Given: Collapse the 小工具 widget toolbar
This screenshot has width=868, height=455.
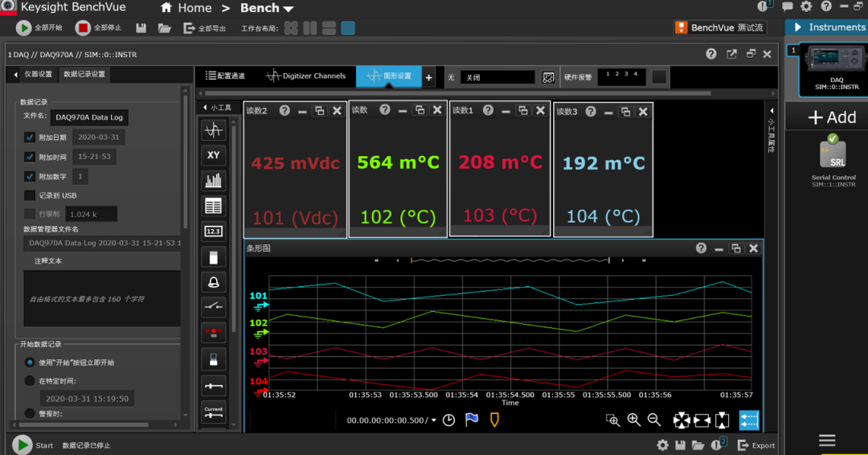Looking at the screenshot, I should [x=206, y=108].
